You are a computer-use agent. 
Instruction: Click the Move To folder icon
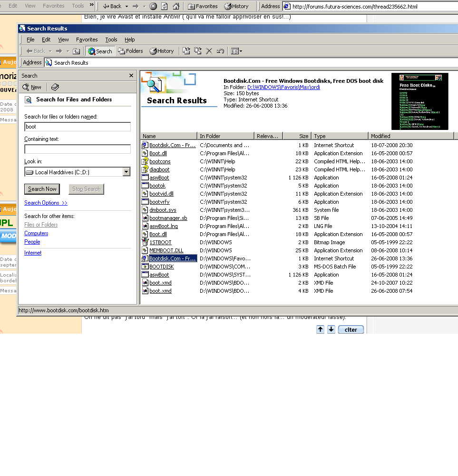click(186, 51)
